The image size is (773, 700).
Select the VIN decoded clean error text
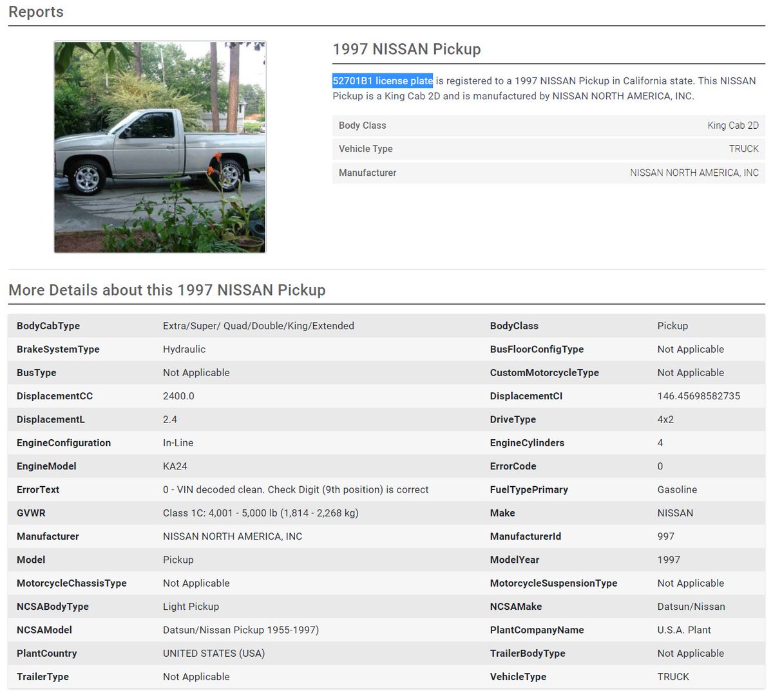pos(296,489)
